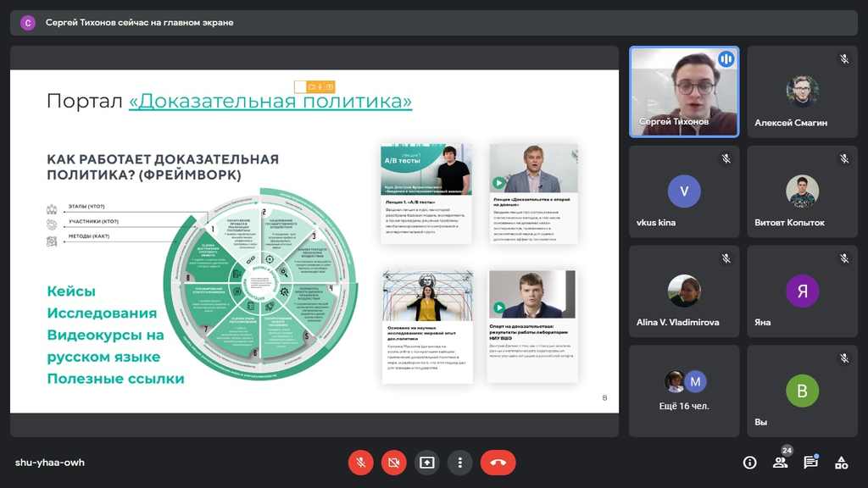Image resolution: width=868 pixels, height=488 pixels.
Task: Show the participants list with 24 badge
Action: pos(781,463)
